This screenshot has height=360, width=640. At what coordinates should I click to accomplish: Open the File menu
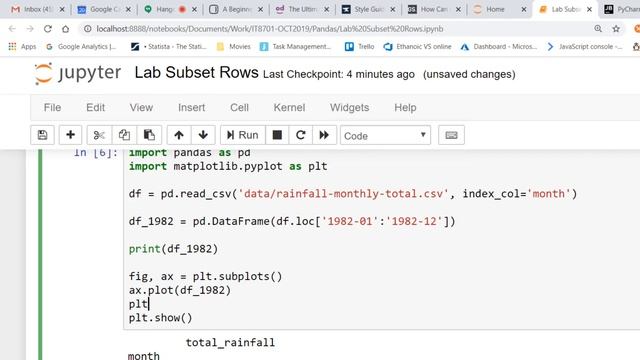click(52, 107)
